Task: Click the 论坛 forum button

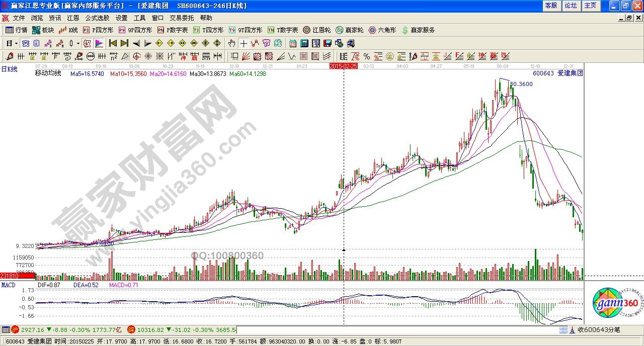Action: (x=571, y=6)
